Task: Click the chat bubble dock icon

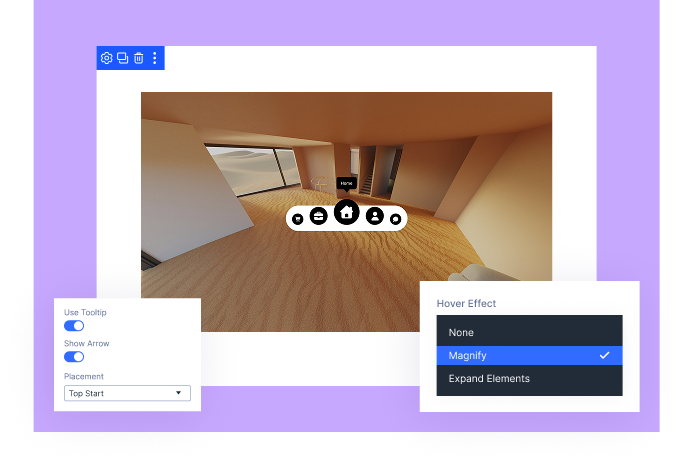Action: pyautogui.click(x=396, y=219)
